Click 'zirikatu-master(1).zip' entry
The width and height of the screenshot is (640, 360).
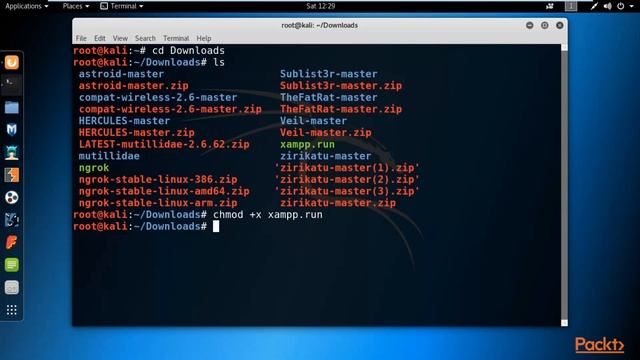tap(347, 168)
